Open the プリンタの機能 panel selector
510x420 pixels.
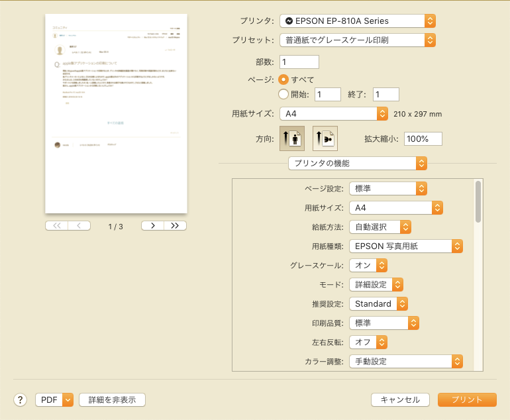[357, 163]
